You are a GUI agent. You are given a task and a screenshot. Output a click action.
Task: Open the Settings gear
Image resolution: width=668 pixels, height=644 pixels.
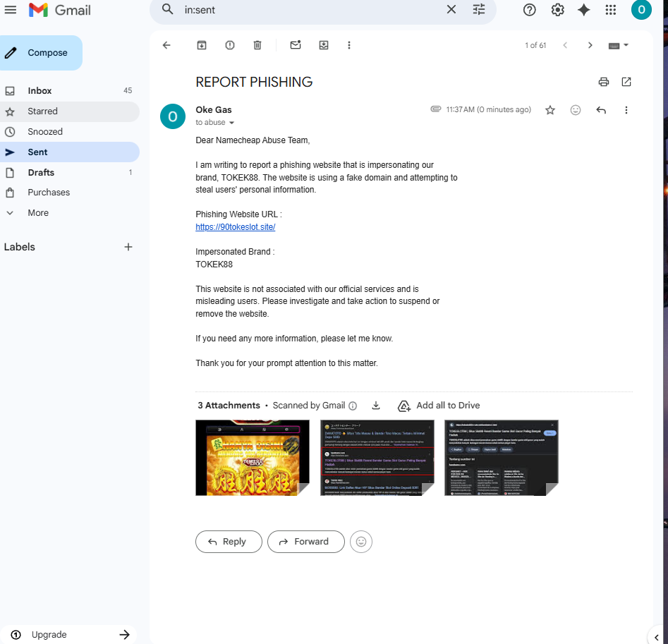(x=557, y=10)
